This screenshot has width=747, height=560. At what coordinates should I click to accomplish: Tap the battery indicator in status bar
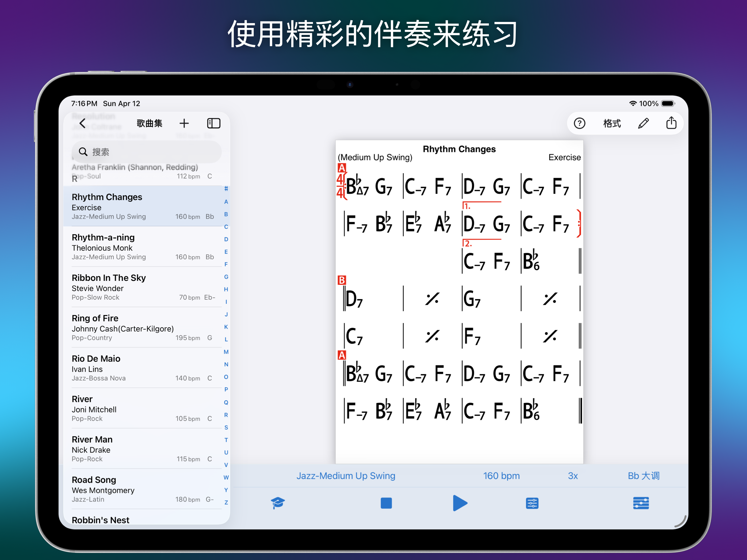pyautogui.click(x=668, y=104)
